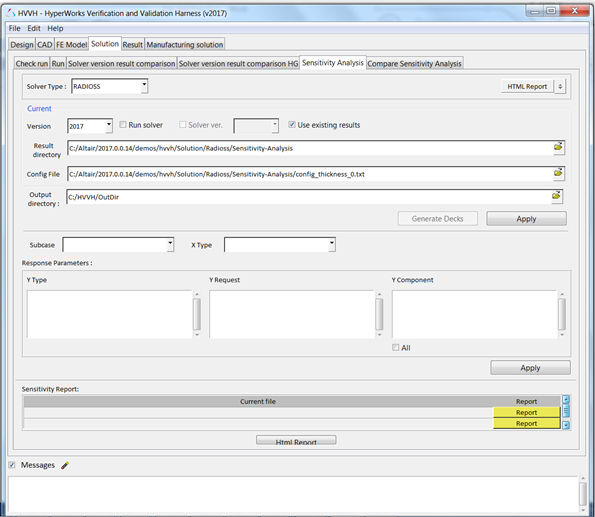Open the Version 2017 dropdown
This screenshot has width=595, height=517.
[x=109, y=126]
